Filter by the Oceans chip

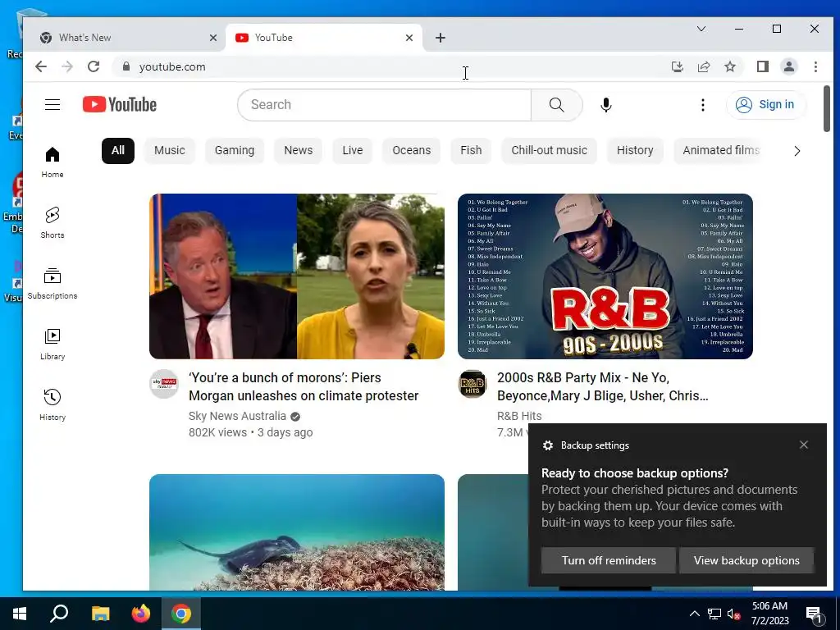412,151
